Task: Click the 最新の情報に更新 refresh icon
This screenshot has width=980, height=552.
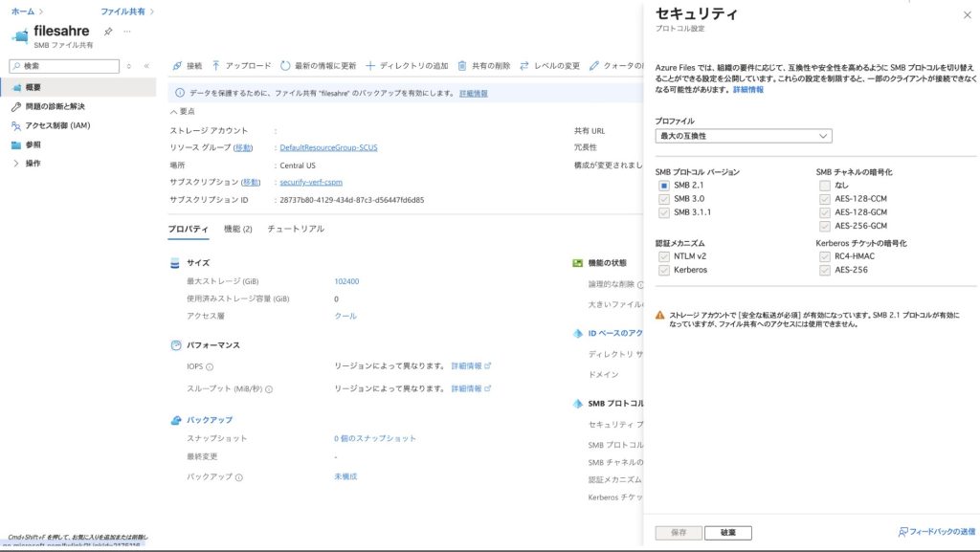Action: pyautogui.click(x=285, y=66)
